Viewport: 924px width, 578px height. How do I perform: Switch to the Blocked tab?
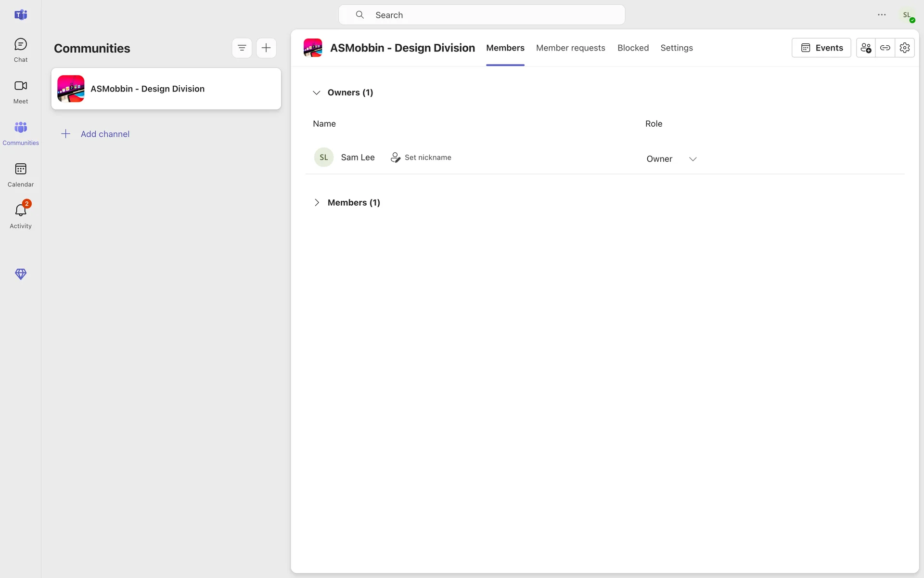(633, 48)
